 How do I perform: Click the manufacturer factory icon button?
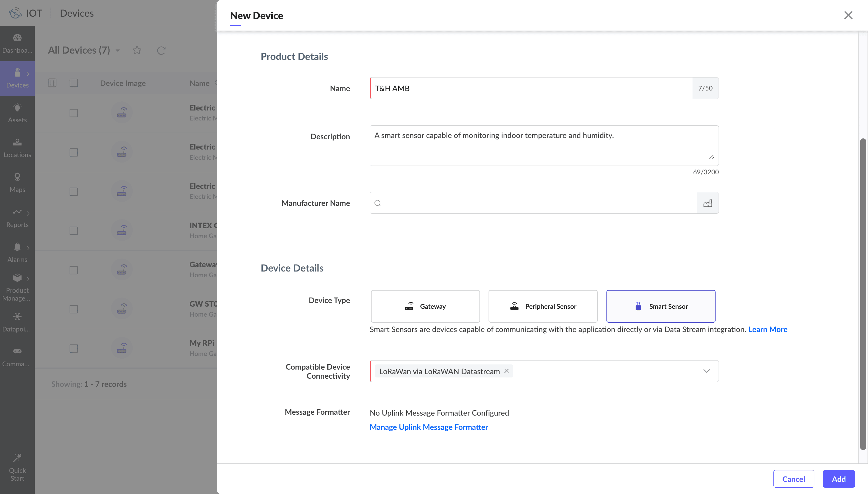coord(707,203)
